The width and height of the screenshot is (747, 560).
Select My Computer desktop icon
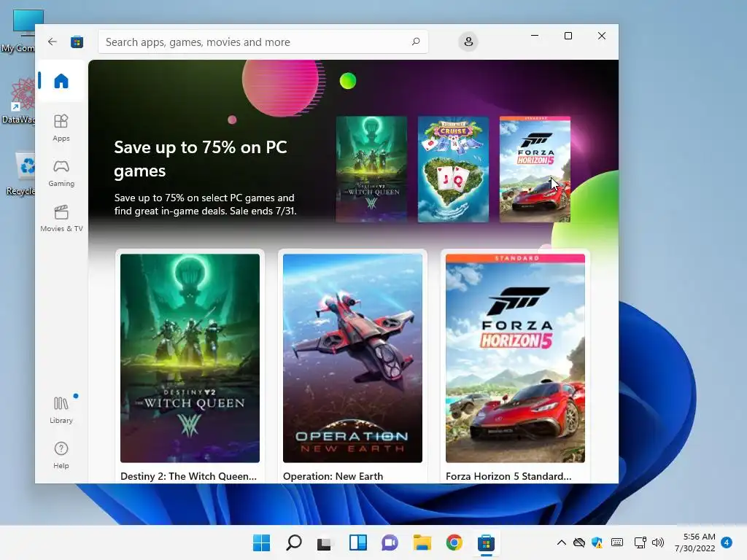point(19,31)
